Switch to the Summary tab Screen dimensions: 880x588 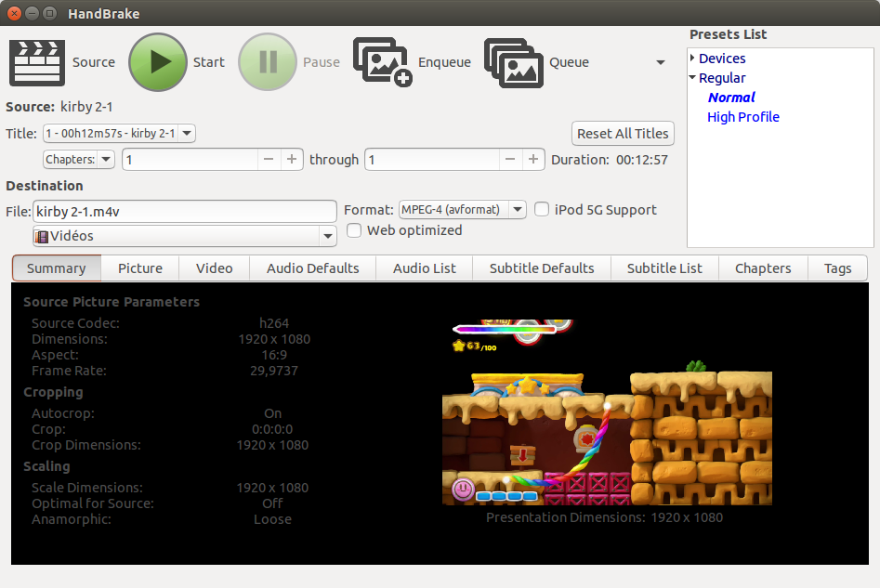click(56, 268)
